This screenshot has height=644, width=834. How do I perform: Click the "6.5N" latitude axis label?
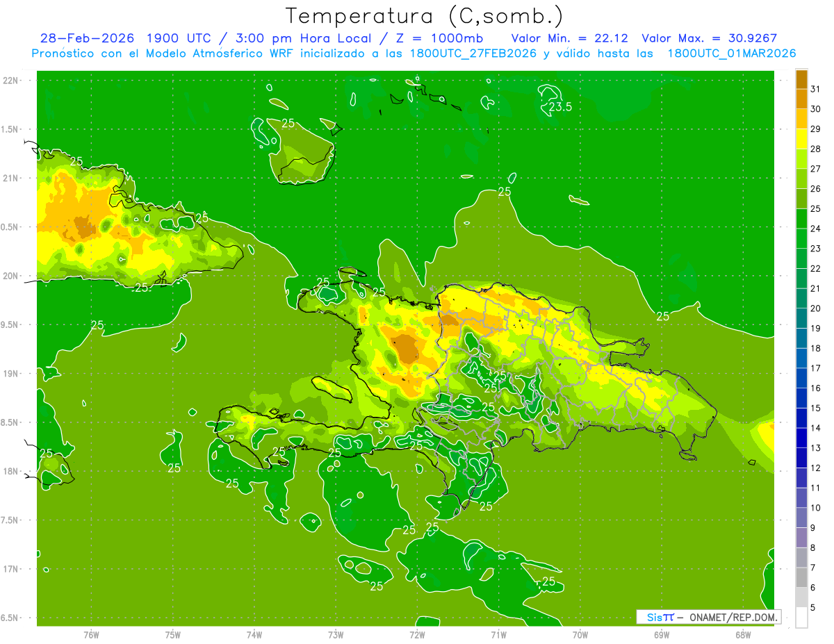coord(10,618)
